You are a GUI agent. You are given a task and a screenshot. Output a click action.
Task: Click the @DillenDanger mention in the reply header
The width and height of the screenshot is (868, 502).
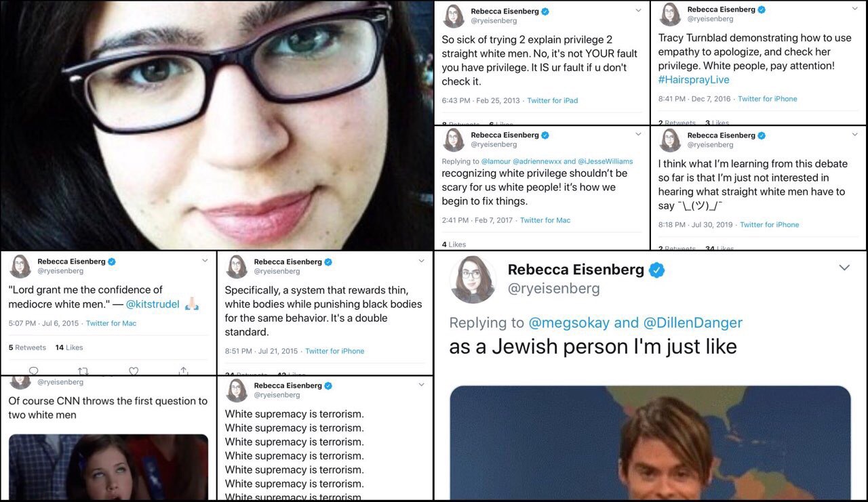[x=692, y=323]
